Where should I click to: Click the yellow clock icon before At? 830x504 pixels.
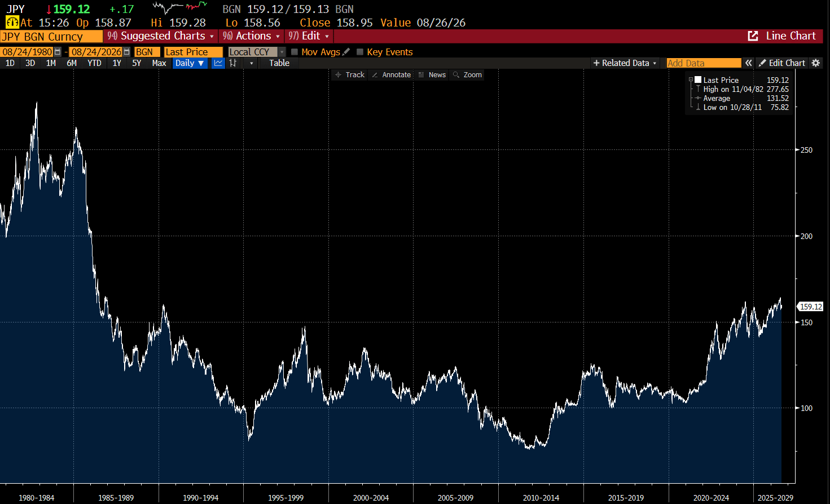point(12,23)
